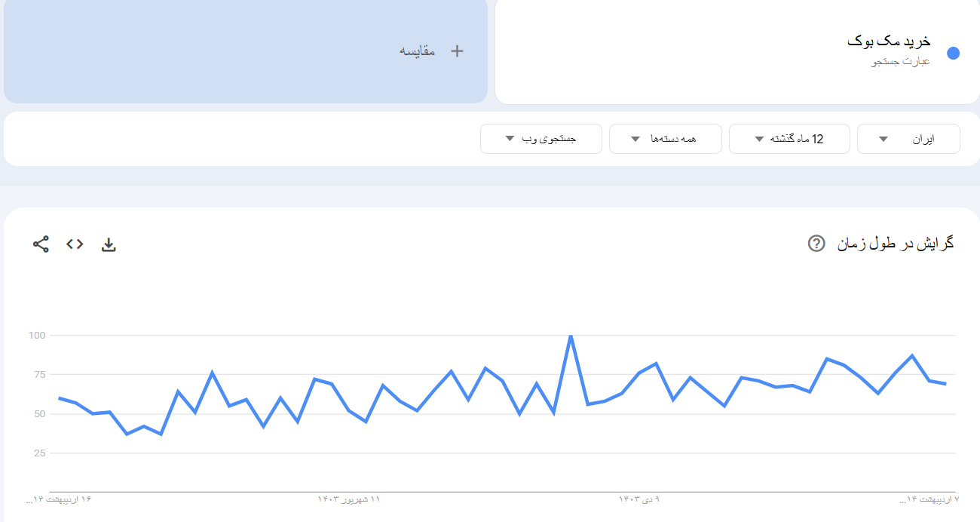Open the همه دسته‌ها categories dropdown
Image resolution: width=980 pixels, height=522 pixels.
coord(665,139)
